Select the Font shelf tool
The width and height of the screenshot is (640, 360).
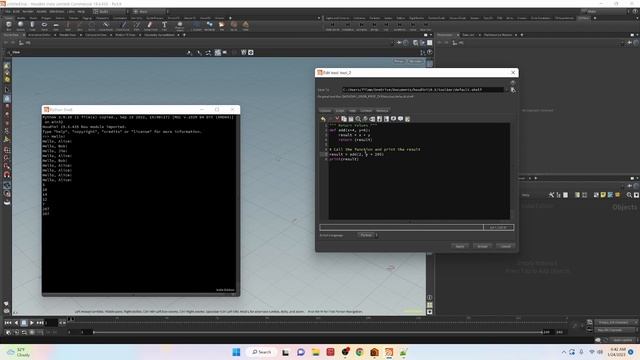click(x=164, y=26)
